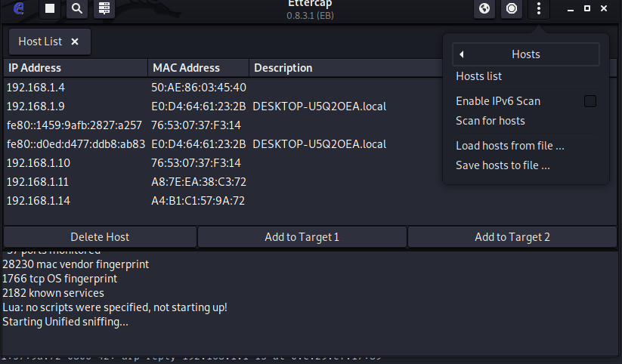Click the Delete Host button
The image size is (622, 364).
pos(100,237)
